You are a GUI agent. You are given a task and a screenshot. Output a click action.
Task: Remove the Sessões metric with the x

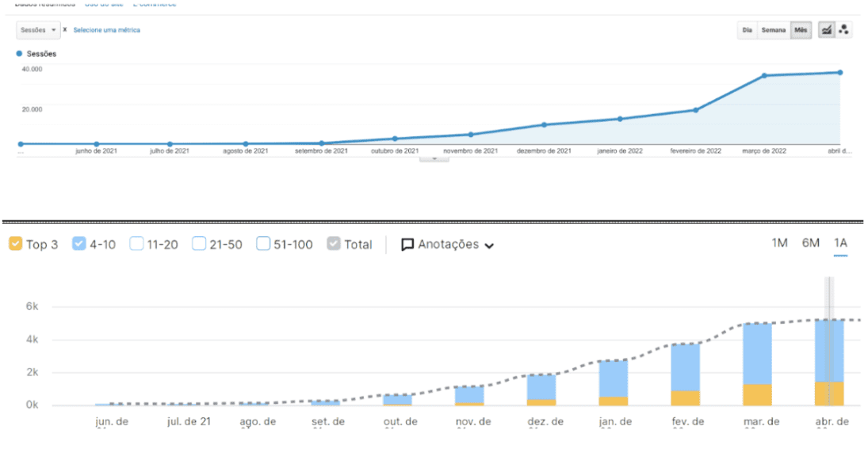(x=65, y=29)
